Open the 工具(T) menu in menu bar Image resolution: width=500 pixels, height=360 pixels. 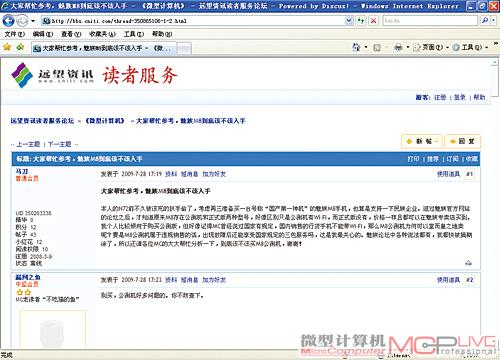[134, 34]
